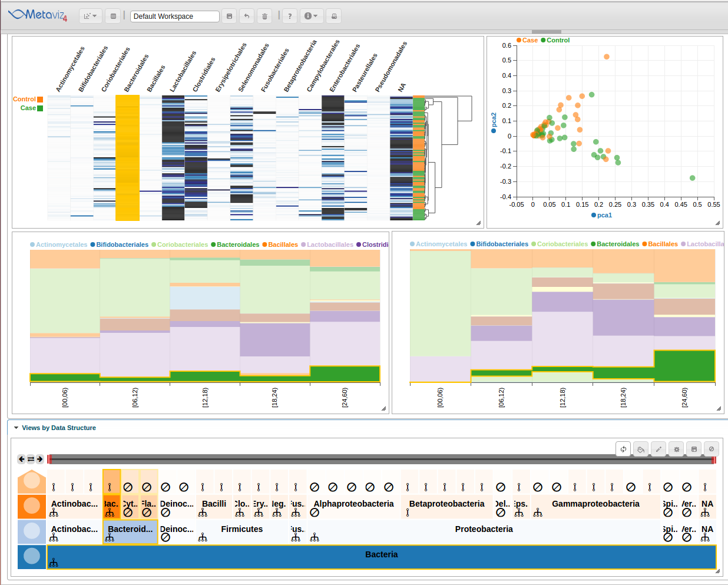728x585 pixels.
Task: Click the orange Control color swatch
Action: tap(40, 100)
